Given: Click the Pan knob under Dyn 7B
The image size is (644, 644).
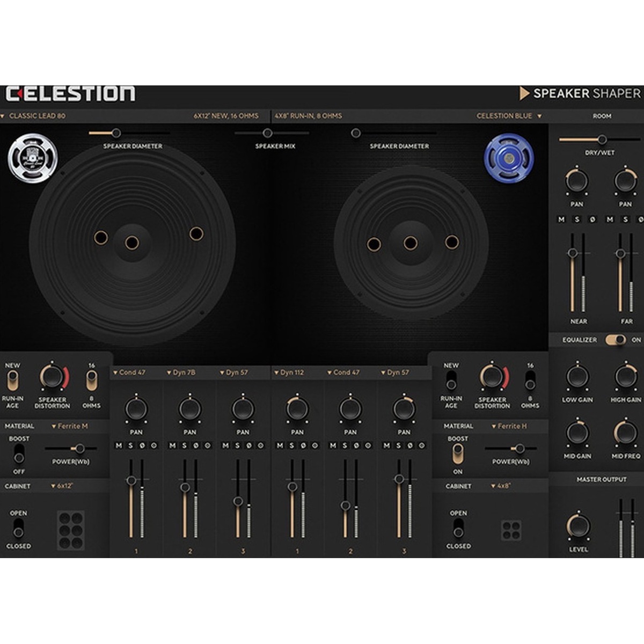Looking at the screenshot, I should (189, 409).
